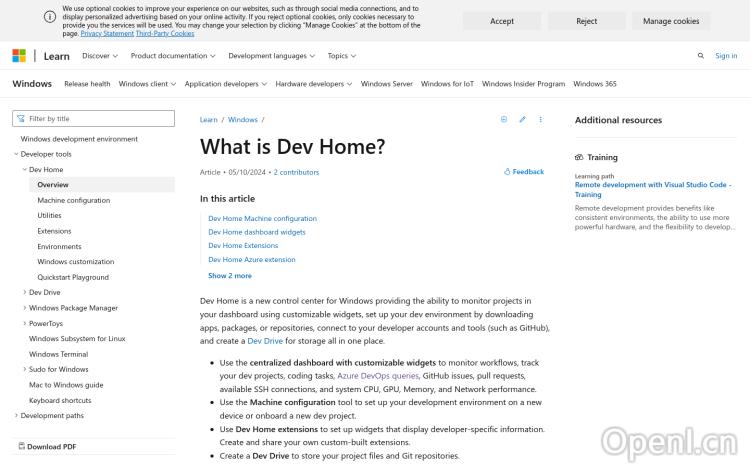Click inside the Filter by title field
The height and width of the screenshot is (468, 750).
point(93,119)
